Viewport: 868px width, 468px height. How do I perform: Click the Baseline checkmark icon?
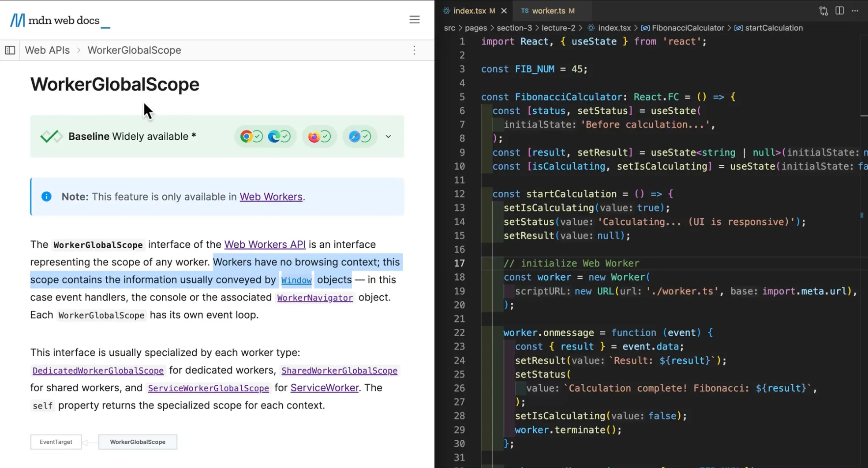[x=51, y=137]
